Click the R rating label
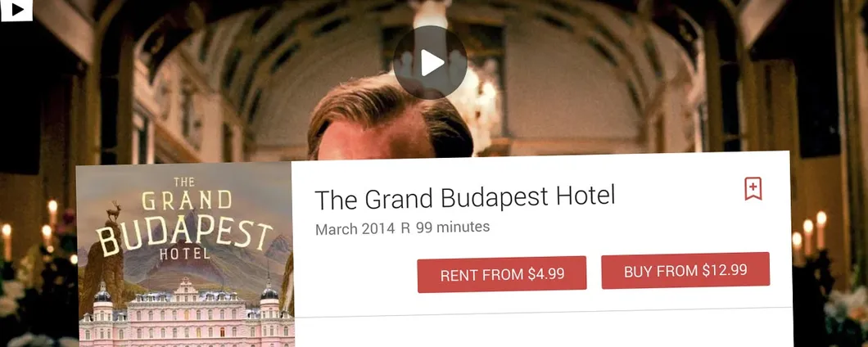The image size is (868, 347). tap(406, 228)
